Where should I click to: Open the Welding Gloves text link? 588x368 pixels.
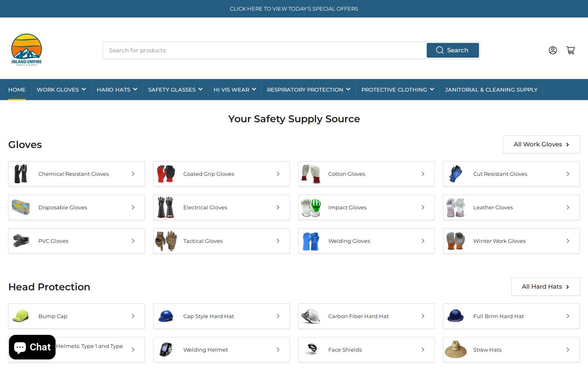point(349,241)
